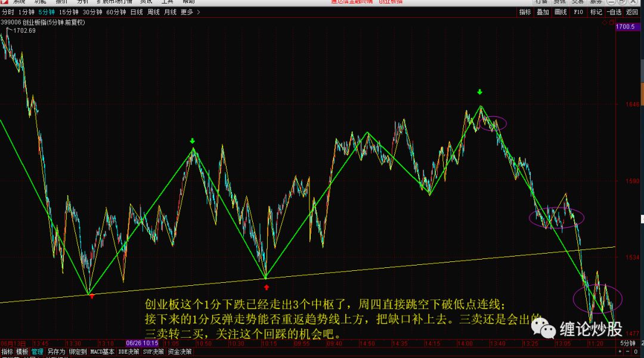644x358 pixels.
Task: Select MACD基本 indicator template
Action: coord(103,352)
